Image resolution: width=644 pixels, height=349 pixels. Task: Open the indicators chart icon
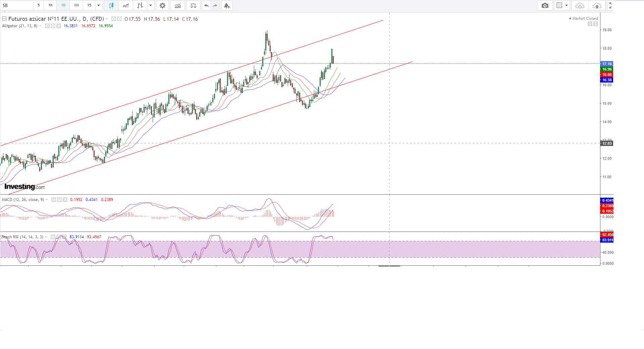pos(177,5)
